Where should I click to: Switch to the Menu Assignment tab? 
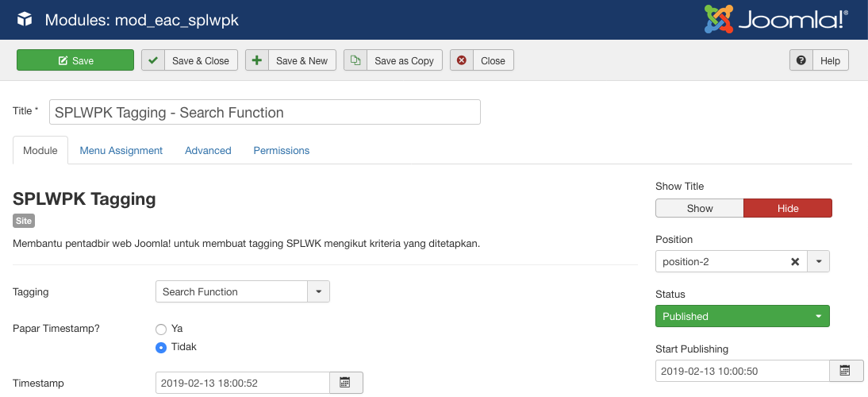point(121,150)
